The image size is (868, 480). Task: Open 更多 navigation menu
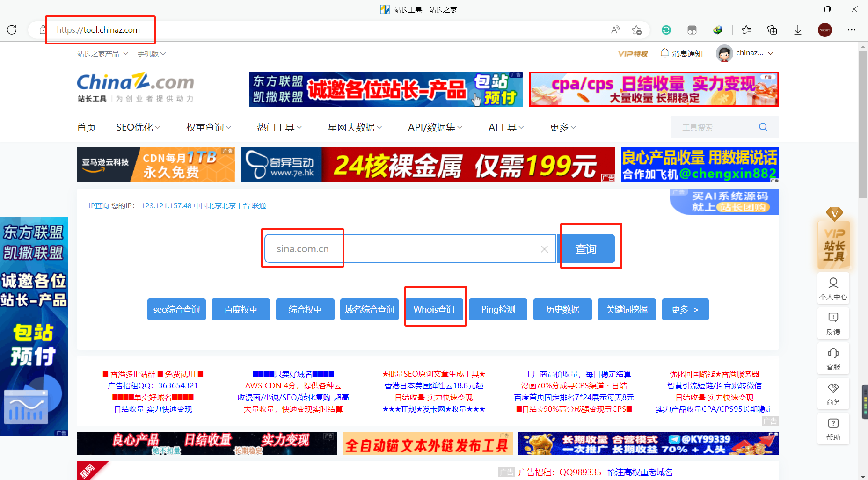click(x=563, y=127)
